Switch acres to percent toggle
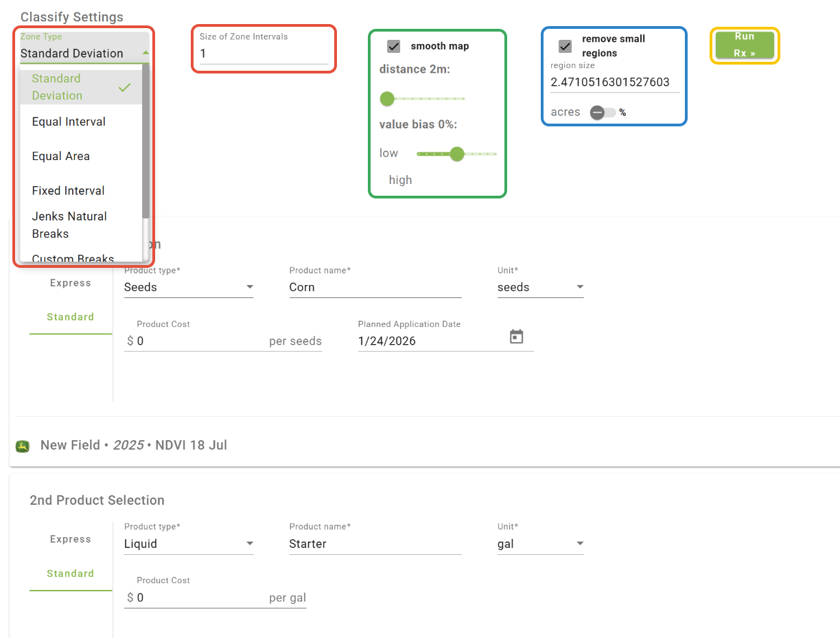This screenshot has height=638, width=840. coord(603,113)
